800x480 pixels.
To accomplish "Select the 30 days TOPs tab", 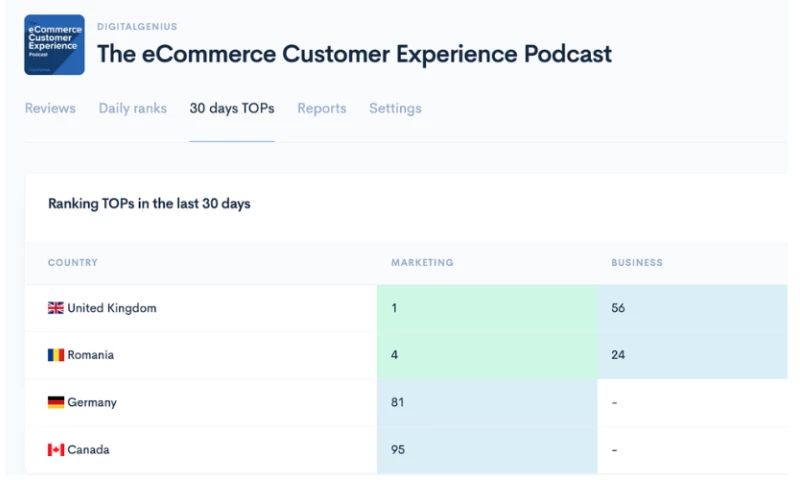I will [x=232, y=108].
